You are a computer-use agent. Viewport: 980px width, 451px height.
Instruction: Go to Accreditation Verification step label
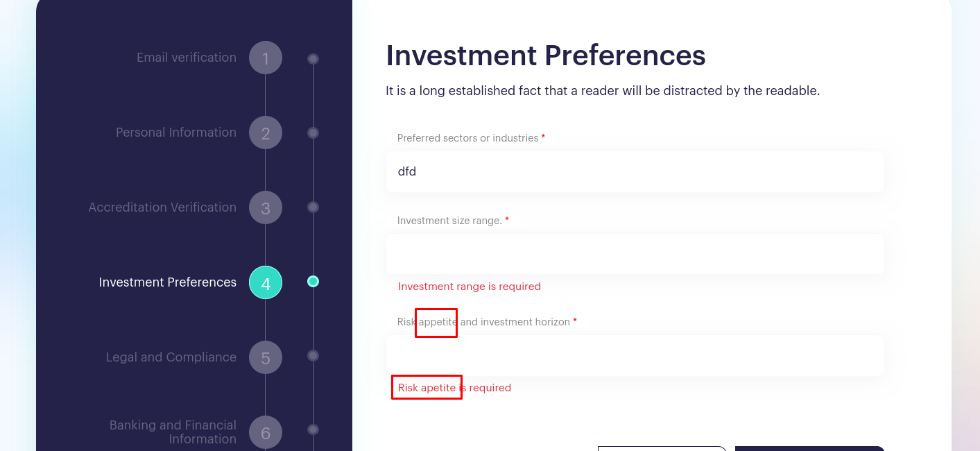162,207
